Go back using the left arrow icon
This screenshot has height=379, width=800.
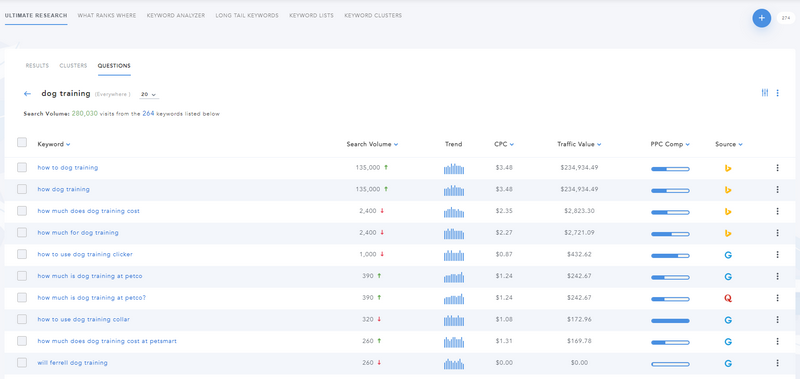pyautogui.click(x=28, y=94)
